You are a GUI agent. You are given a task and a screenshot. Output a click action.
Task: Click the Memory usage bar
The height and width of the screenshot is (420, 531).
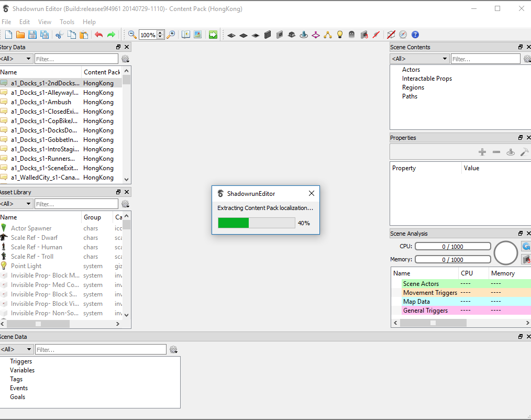click(453, 259)
